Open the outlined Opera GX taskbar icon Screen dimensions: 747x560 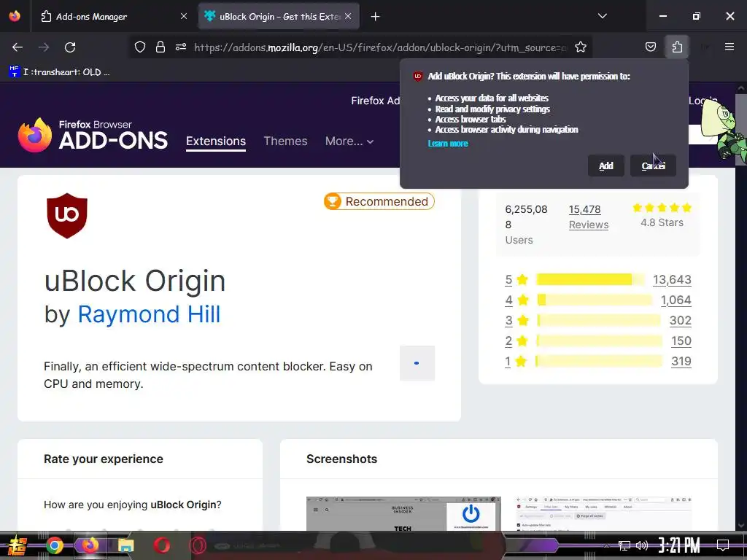point(198,545)
